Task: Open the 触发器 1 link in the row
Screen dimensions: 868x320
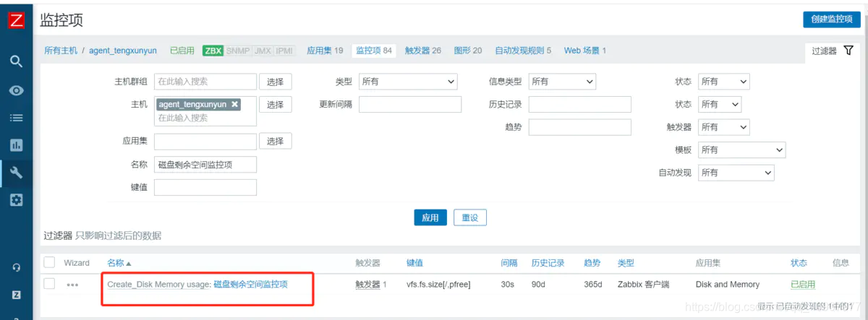Action: click(x=371, y=285)
